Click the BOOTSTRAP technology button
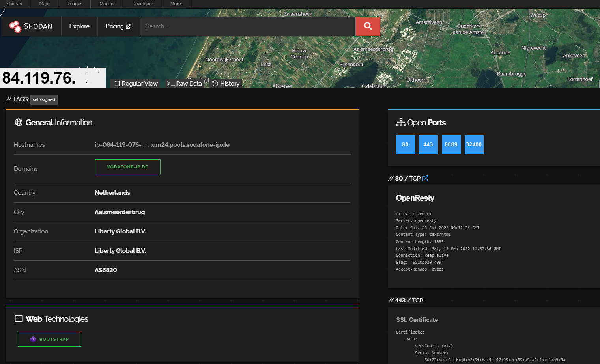The height and width of the screenshot is (364, 600). (x=49, y=339)
